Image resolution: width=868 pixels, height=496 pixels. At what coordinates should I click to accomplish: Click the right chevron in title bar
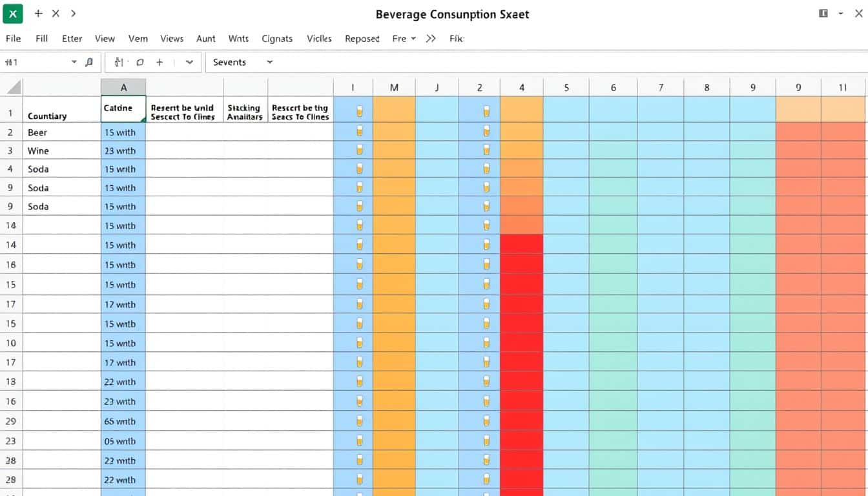(x=73, y=14)
